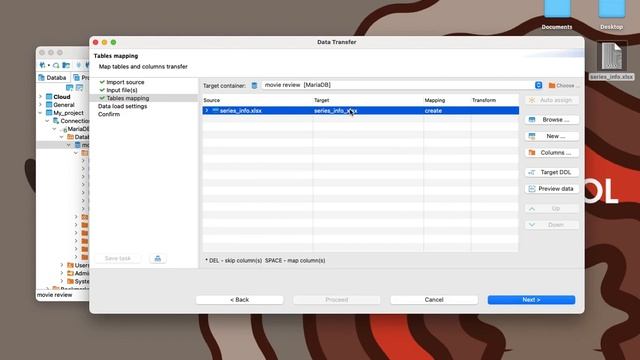This screenshot has height=360, width=640.
Task: Click the database icon beside Target container
Action: pos(254,85)
